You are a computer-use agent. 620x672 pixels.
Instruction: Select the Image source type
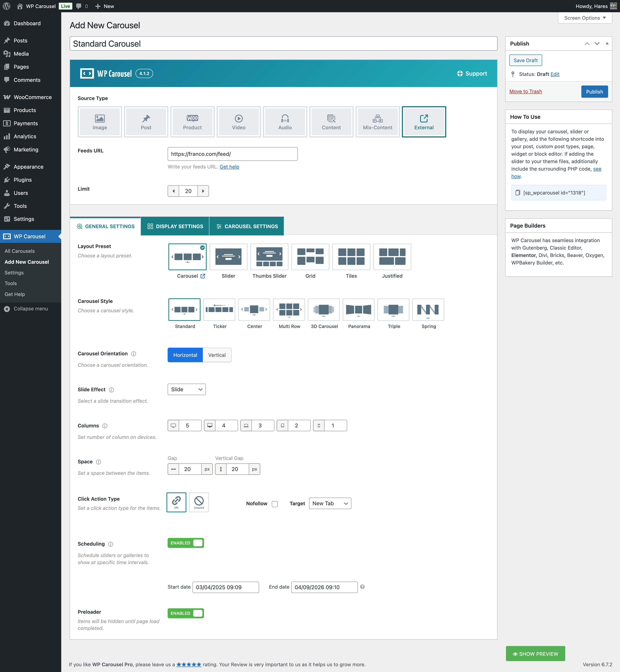click(x=100, y=122)
